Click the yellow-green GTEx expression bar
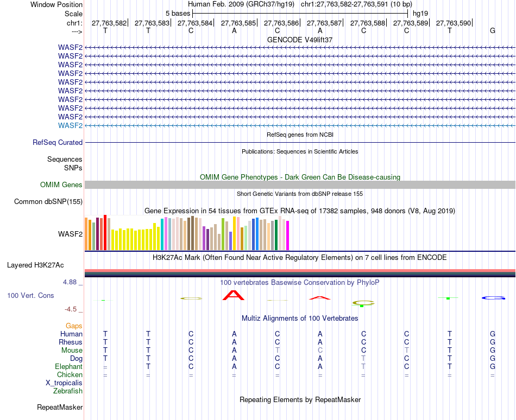516x420 pixels. (223, 234)
